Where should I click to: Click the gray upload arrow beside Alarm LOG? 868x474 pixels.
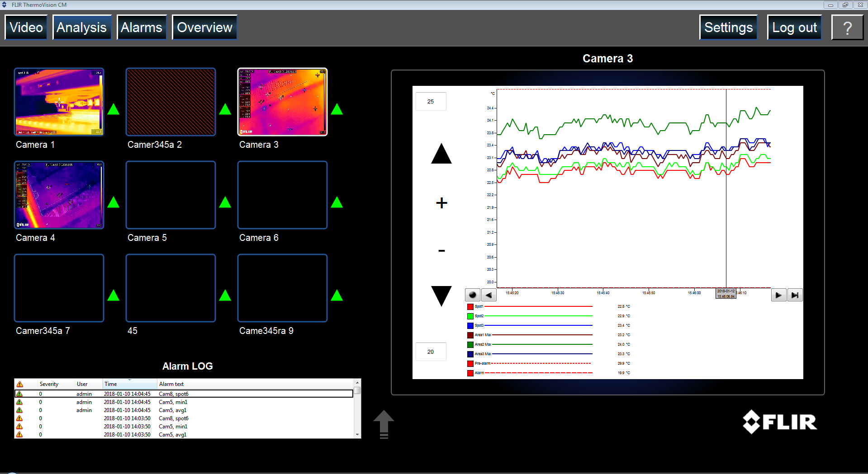tap(384, 424)
